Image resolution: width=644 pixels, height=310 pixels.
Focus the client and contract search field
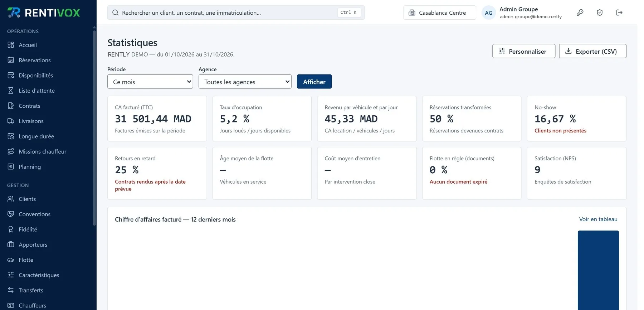click(x=236, y=13)
